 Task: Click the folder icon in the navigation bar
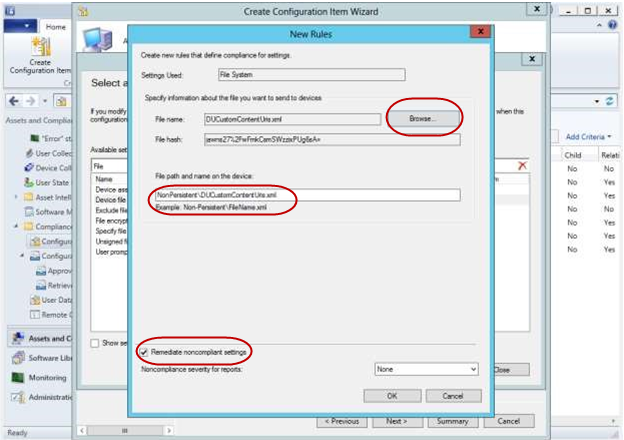point(61,101)
